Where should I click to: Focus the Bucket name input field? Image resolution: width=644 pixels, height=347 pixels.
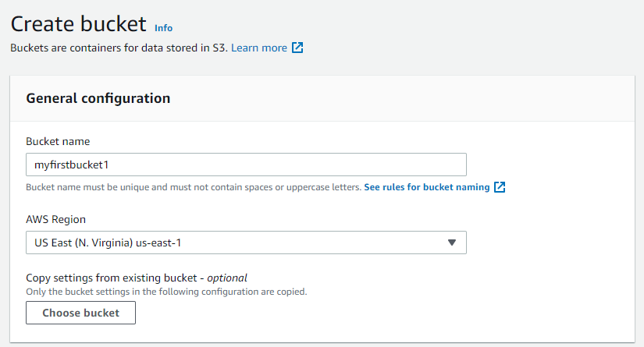pyautogui.click(x=246, y=165)
